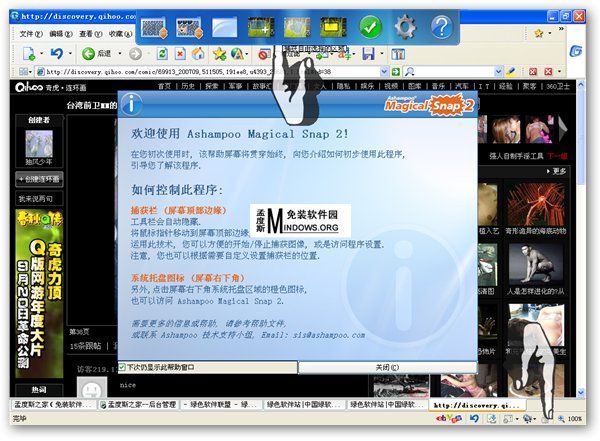This screenshot has height=441, width=600.
Task: Select the rectangular region capture icon
Action: (x=261, y=27)
